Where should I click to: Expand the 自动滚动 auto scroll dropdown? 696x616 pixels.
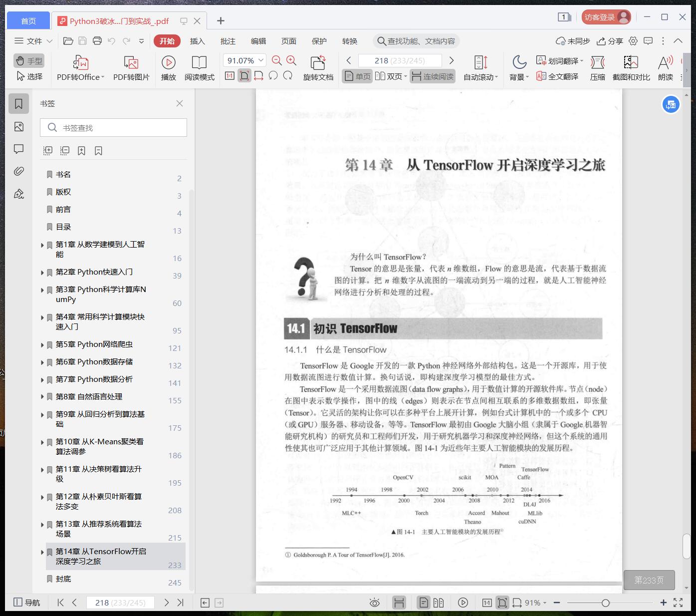pos(496,77)
